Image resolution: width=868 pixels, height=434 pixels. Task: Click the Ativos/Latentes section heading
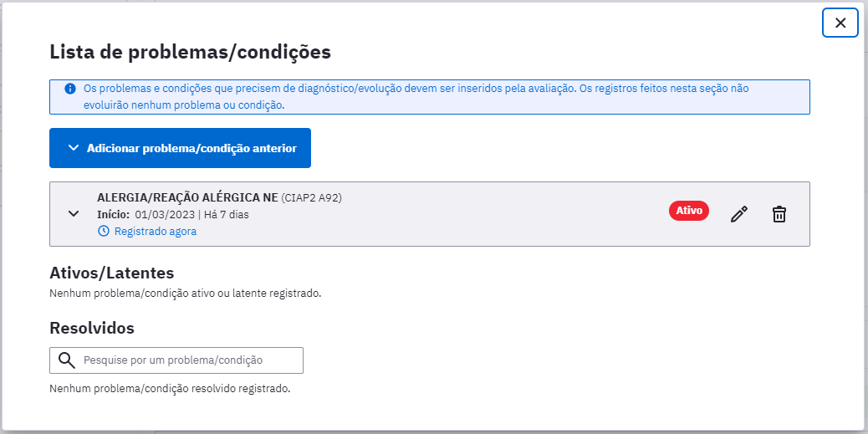pyautogui.click(x=112, y=273)
